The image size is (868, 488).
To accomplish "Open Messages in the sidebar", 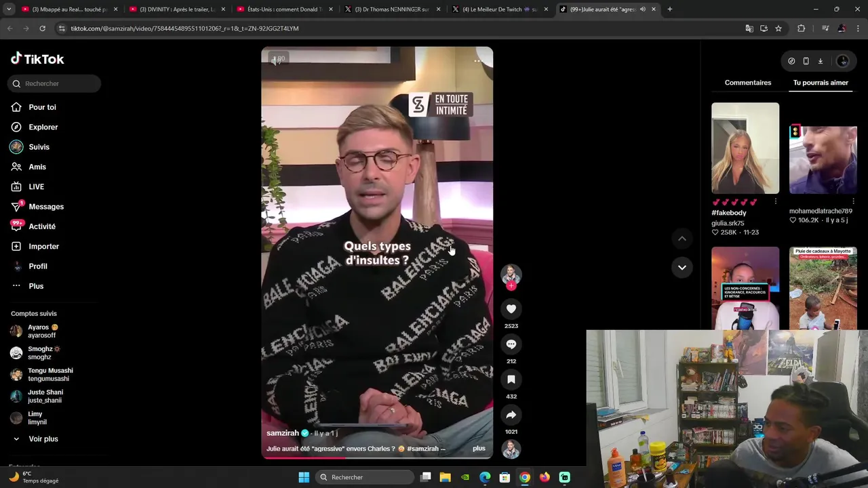I will [x=46, y=207].
